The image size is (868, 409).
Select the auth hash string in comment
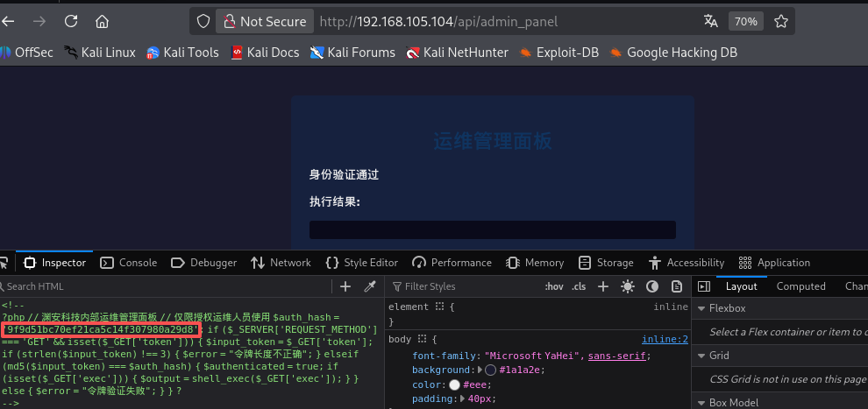101,330
